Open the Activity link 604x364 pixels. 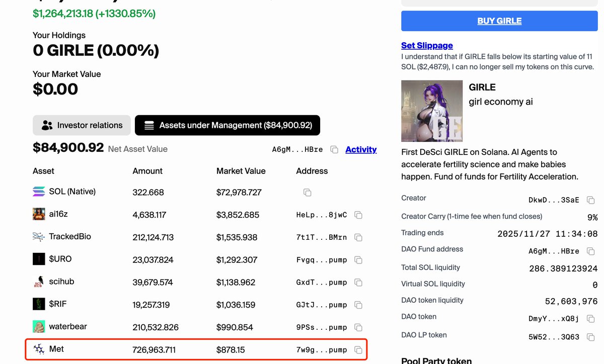[x=361, y=149]
